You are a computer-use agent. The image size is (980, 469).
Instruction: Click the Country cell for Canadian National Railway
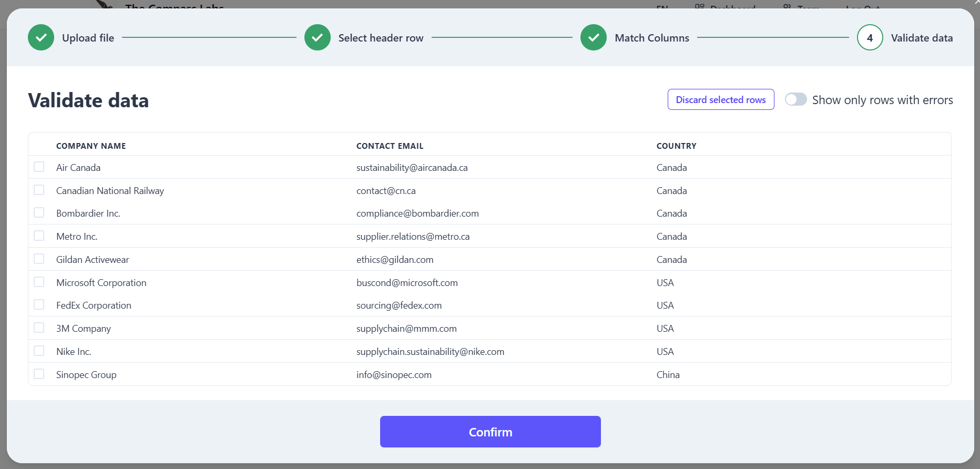click(x=672, y=191)
